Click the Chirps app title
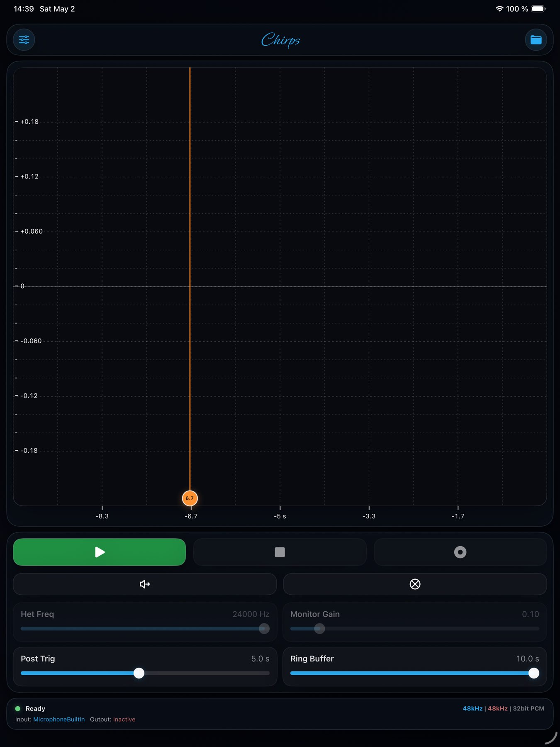Image resolution: width=560 pixels, height=747 pixels. (280, 40)
